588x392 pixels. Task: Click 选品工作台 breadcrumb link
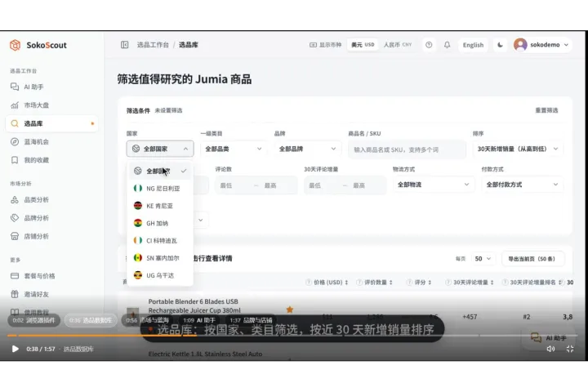153,45
